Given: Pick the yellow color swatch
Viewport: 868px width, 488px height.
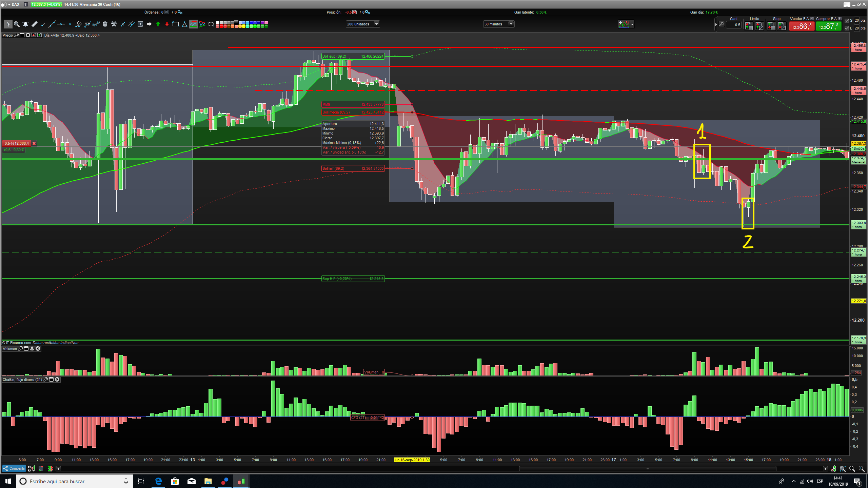Looking at the screenshot, I should coord(244,26).
